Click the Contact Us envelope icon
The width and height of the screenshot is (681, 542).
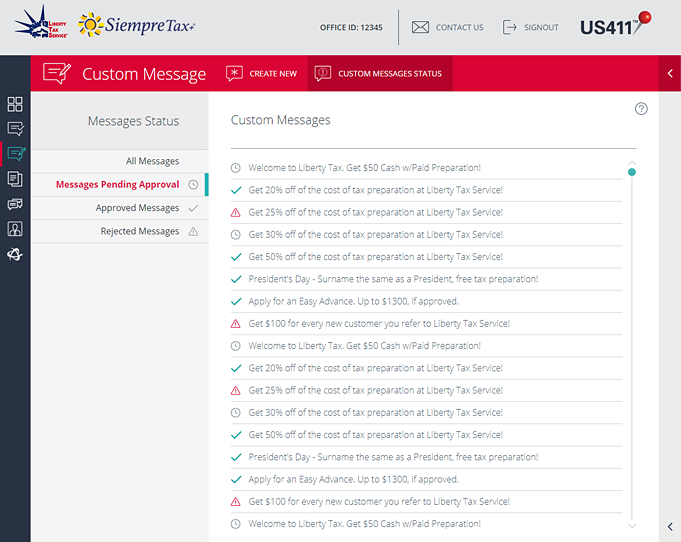click(420, 27)
